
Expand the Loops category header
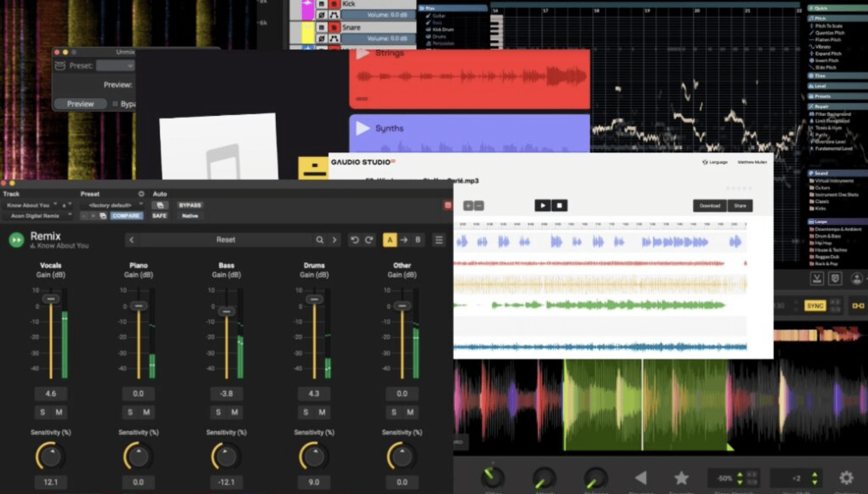(838, 222)
